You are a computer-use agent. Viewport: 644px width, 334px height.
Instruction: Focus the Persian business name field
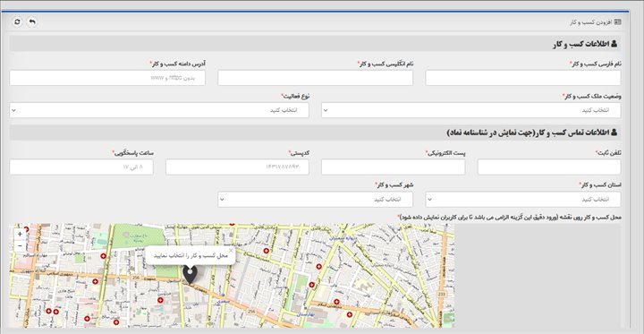(x=523, y=78)
